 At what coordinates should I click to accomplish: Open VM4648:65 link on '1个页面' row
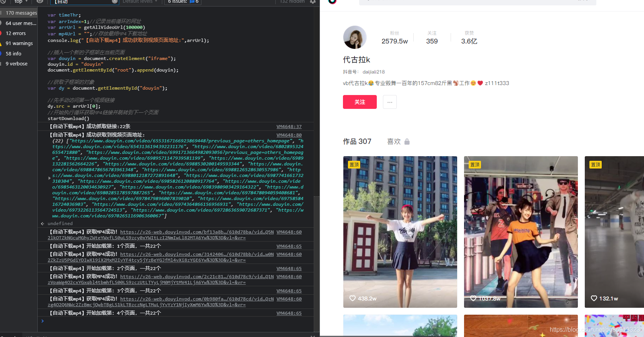(289, 246)
